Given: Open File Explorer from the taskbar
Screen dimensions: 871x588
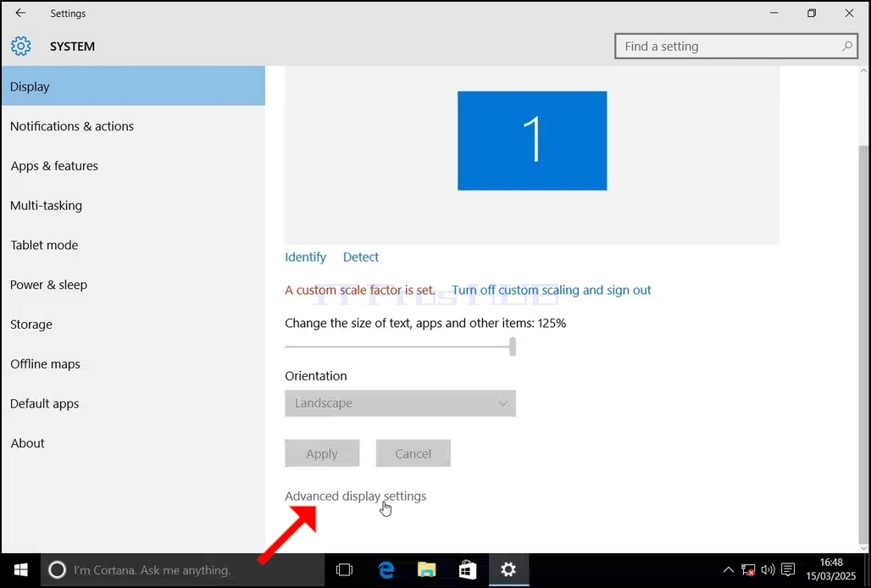Looking at the screenshot, I should click(427, 569).
